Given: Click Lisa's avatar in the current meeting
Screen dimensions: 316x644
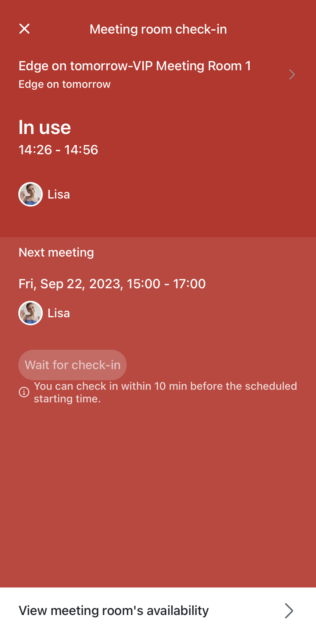Looking at the screenshot, I should click(31, 194).
